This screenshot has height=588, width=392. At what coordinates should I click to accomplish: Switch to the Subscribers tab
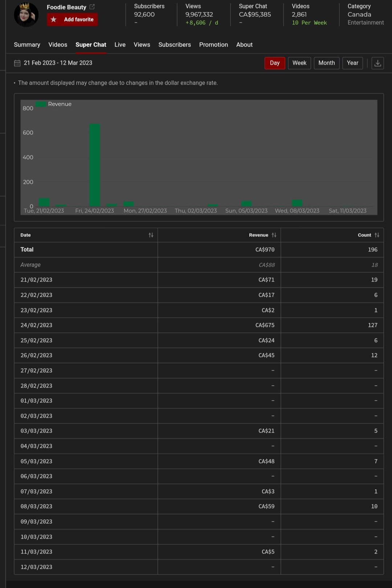[x=175, y=45]
